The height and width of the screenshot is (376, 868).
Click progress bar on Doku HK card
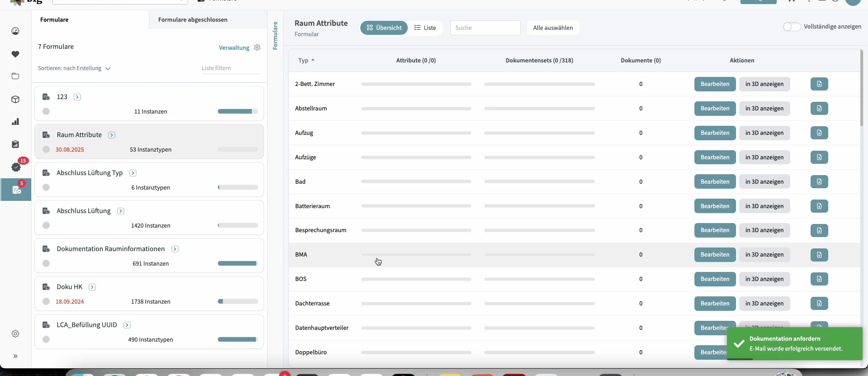point(238,301)
